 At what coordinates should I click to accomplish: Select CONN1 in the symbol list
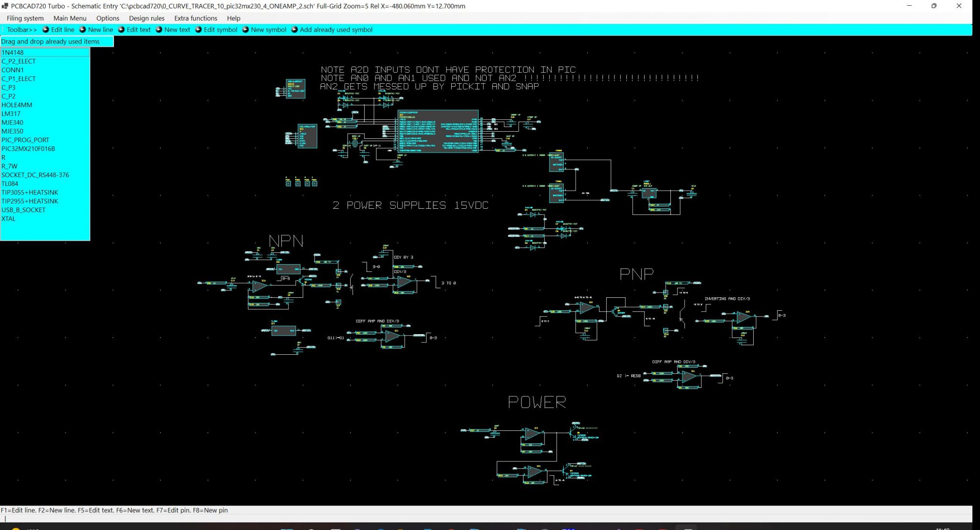(45, 70)
